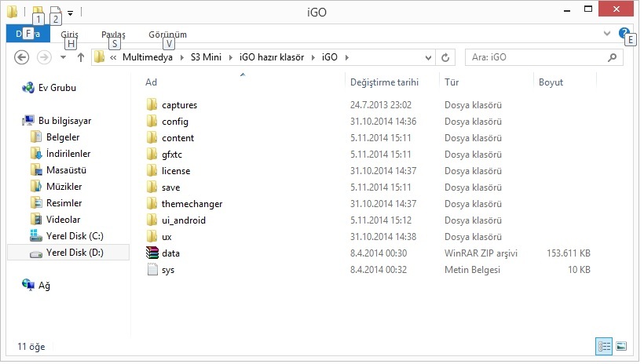The height and width of the screenshot is (364, 644).
Task: Select the data WinRAR ZIP archive
Action: coord(170,253)
